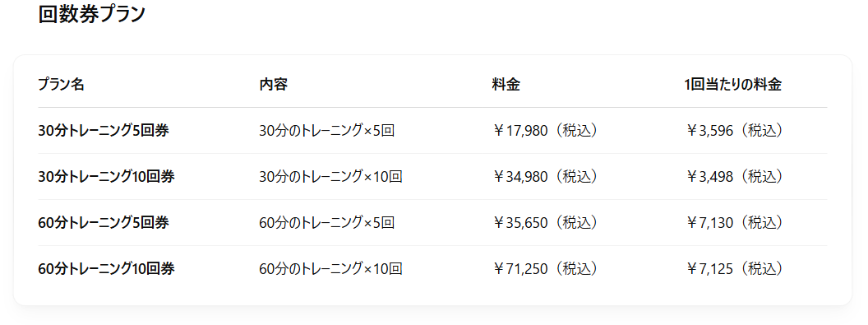Click the ￥17,980 price cell

tap(545, 131)
